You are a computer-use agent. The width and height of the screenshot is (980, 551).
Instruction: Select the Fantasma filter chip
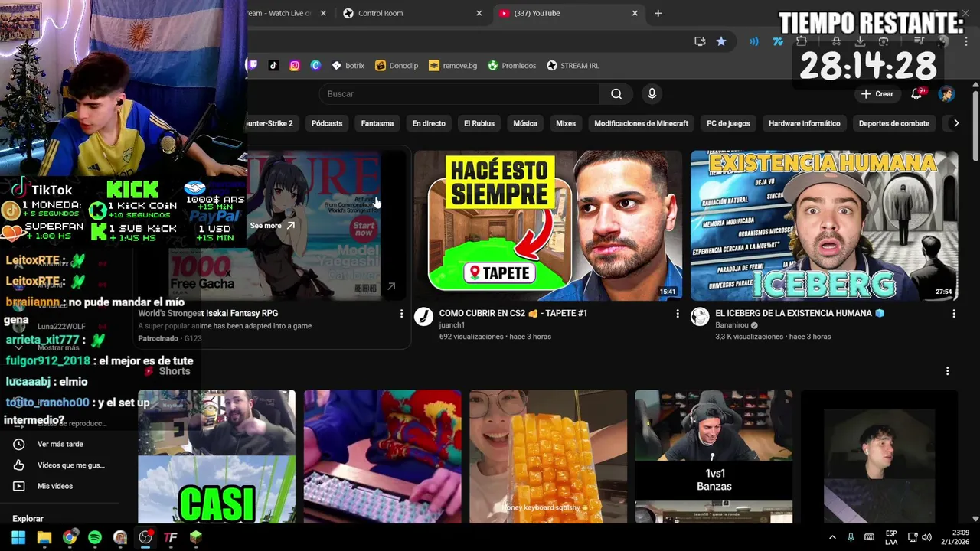coord(377,123)
